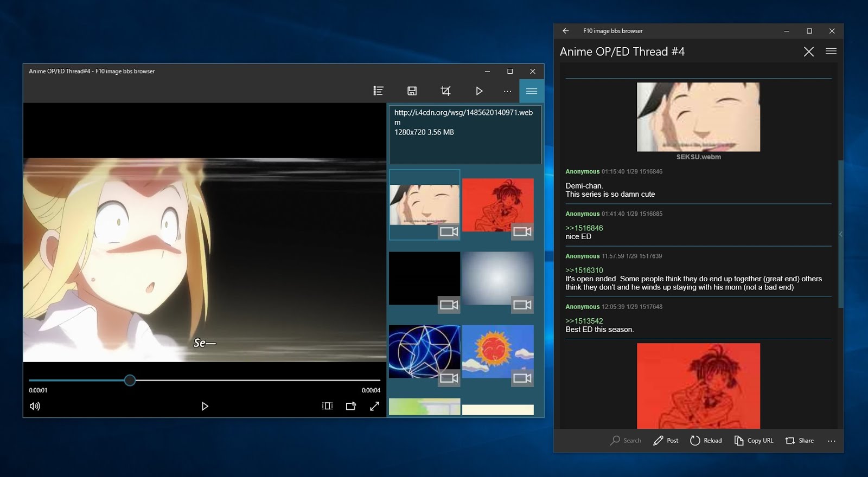Click the Search button in bottom bar
The height and width of the screenshot is (477, 868).
coord(626,441)
